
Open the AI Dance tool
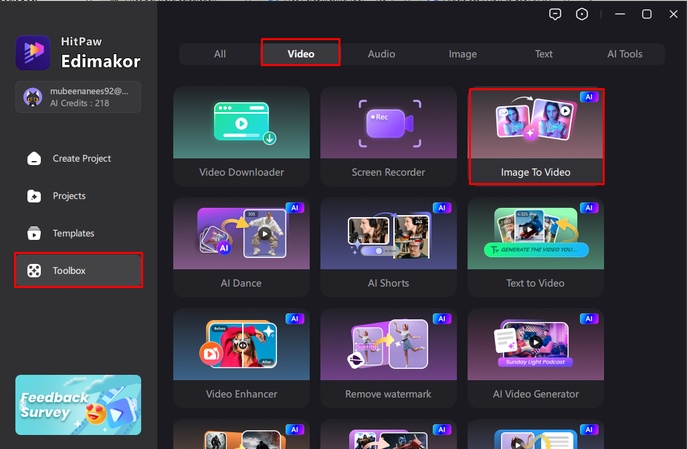[241, 248]
